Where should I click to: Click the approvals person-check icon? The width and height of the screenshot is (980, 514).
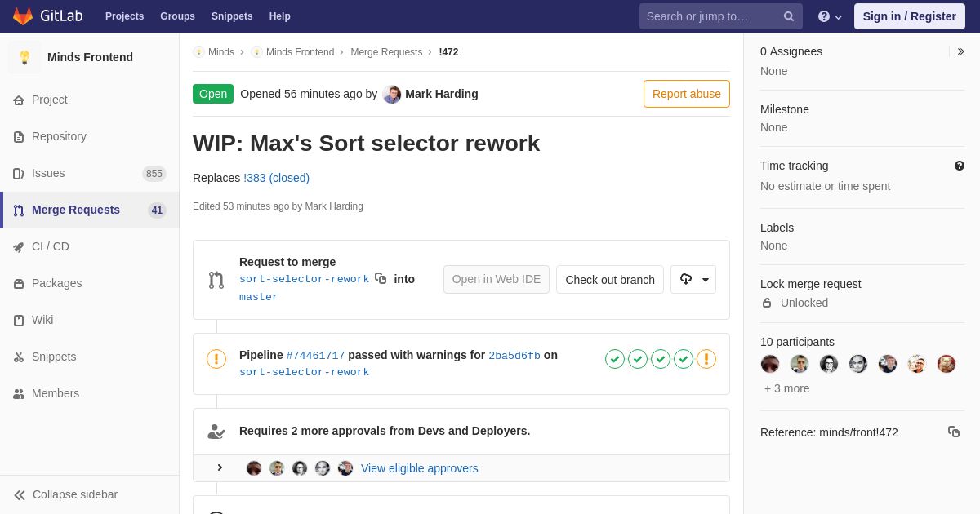click(x=216, y=432)
